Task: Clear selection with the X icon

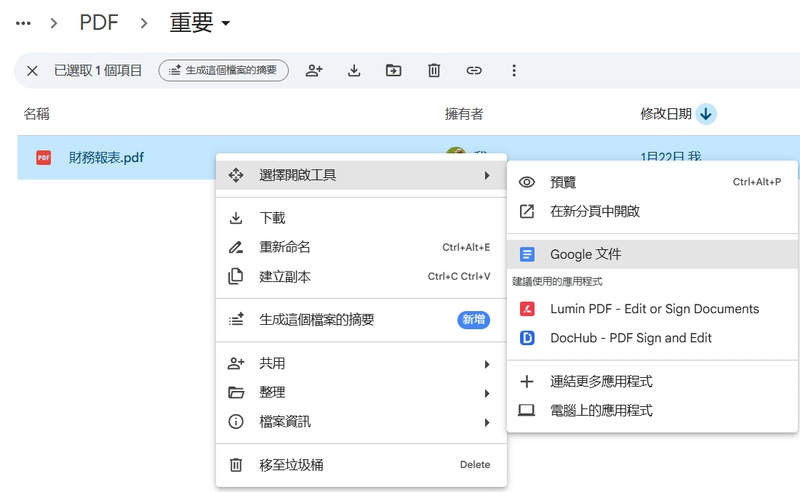Action: point(32,70)
